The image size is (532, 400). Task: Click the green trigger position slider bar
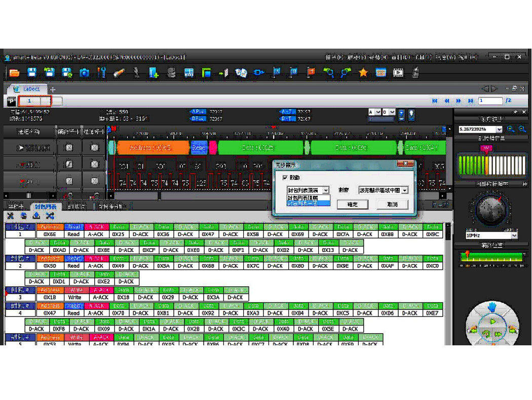pyautogui.click(x=490, y=257)
